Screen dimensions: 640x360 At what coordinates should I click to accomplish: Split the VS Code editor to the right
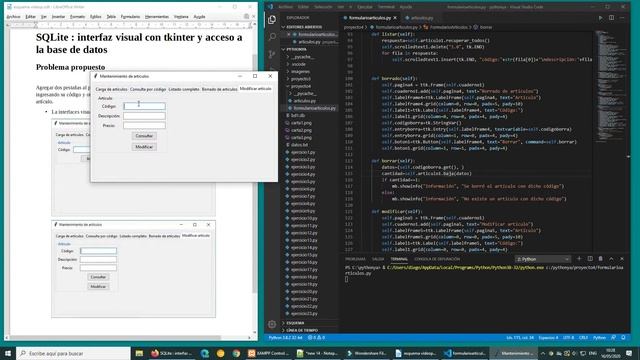611,18
